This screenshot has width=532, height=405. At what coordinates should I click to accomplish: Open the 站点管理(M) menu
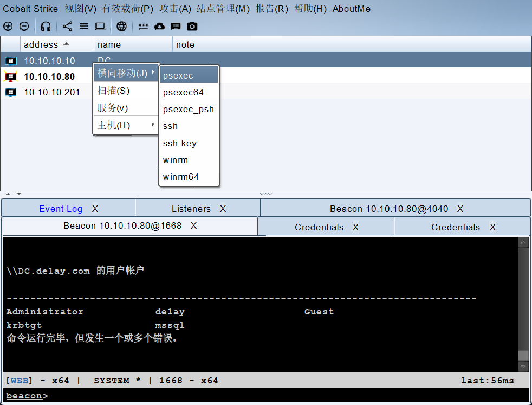tap(223, 9)
